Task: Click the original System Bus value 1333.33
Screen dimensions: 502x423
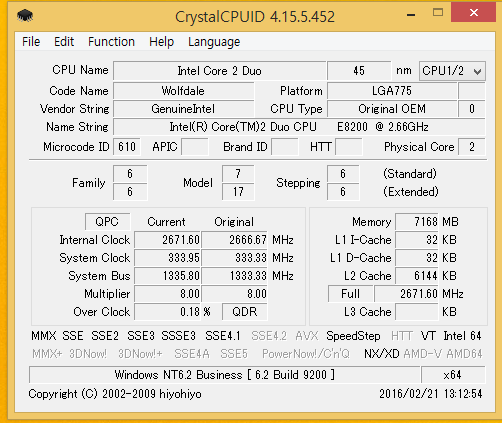Action: pos(234,276)
